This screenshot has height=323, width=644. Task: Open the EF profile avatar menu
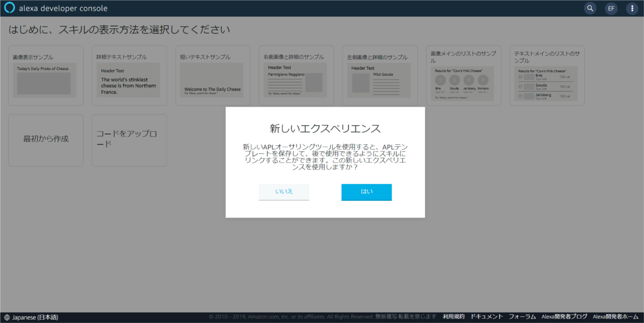[x=611, y=8]
